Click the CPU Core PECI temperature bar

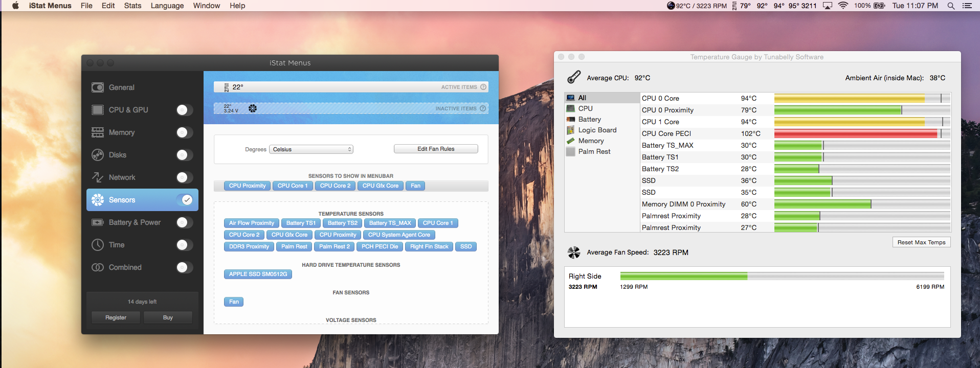(862, 133)
